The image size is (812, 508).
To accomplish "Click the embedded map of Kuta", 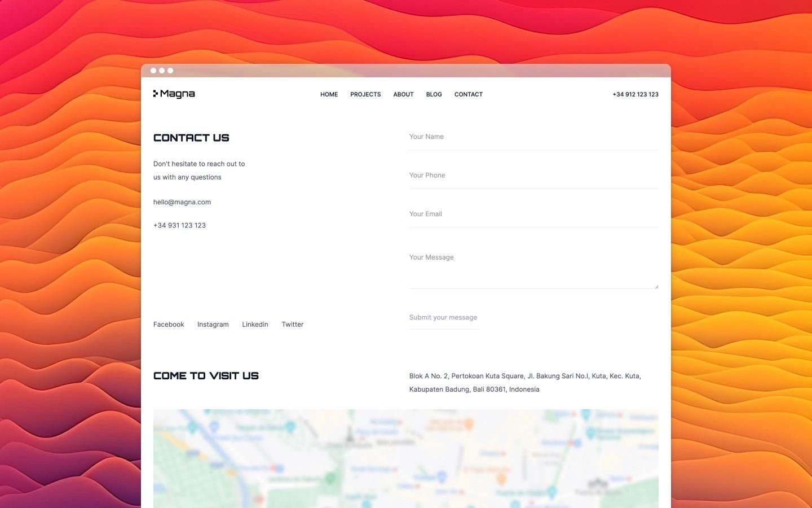I will click(405, 458).
